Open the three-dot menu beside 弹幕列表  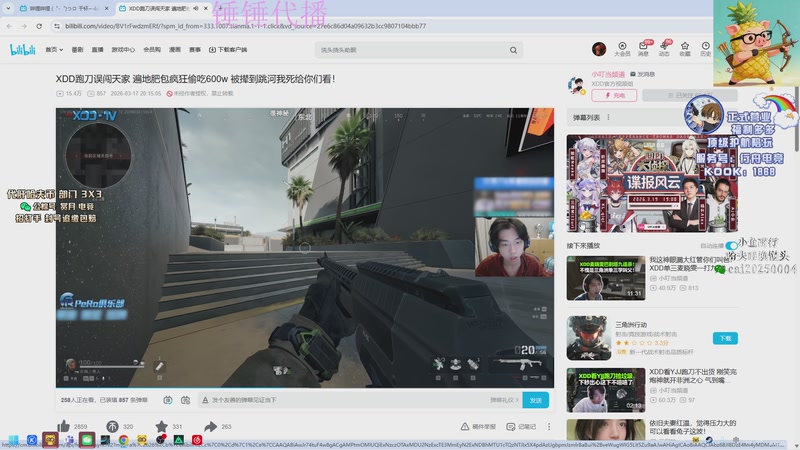pos(608,117)
